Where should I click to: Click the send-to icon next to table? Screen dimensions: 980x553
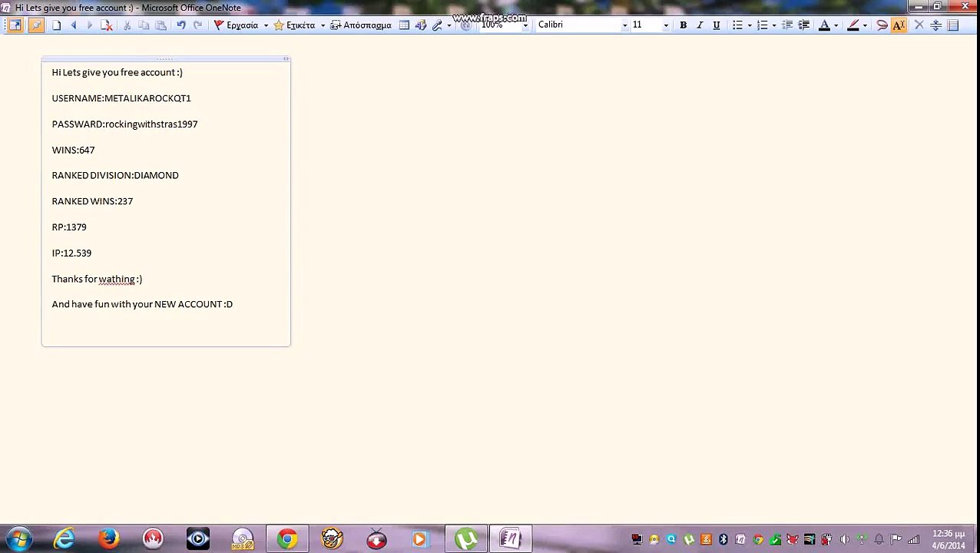coord(421,25)
